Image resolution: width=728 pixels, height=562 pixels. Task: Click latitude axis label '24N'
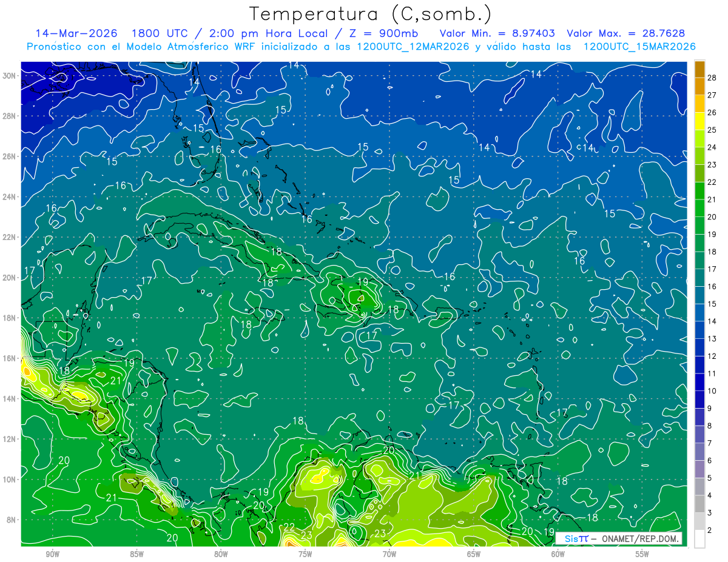pyautogui.click(x=10, y=196)
